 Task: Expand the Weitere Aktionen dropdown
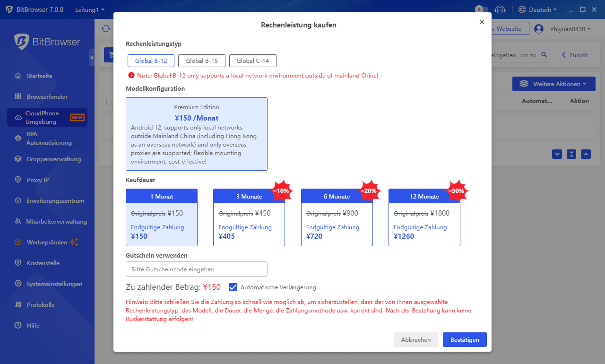pyautogui.click(x=553, y=84)
